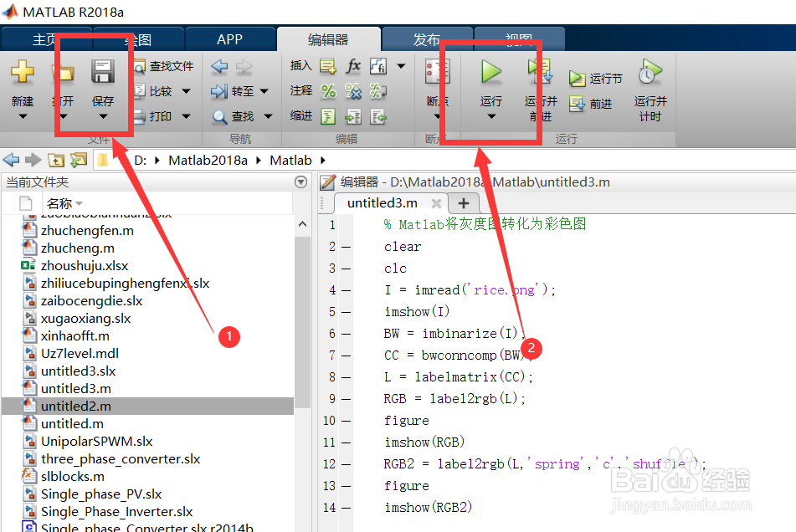
Task: Click the fx insert function icon
Action: (353, 66)
